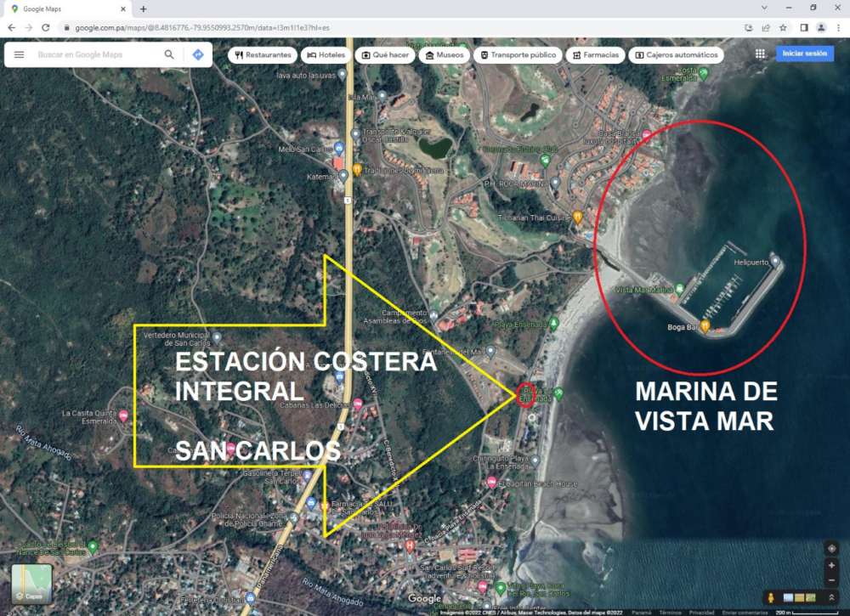Viewport: 850px width, 616px height.
Task: Zoom in with the plus button
Action: coord(831,566)
